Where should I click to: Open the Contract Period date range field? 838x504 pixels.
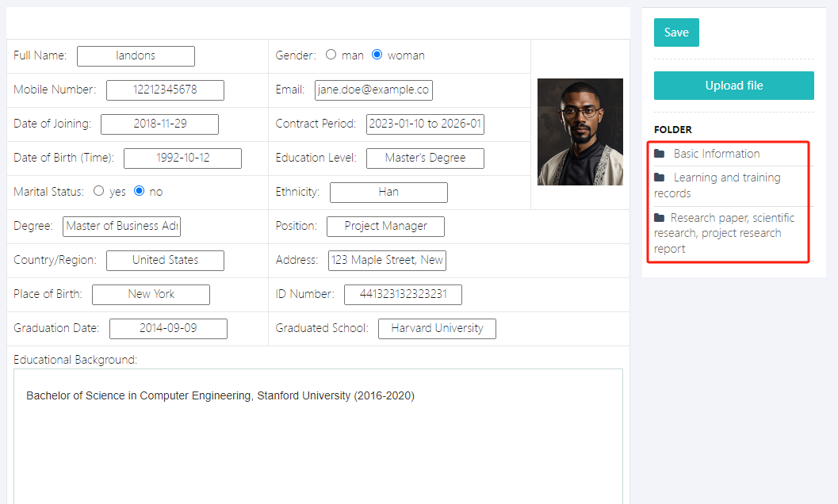coord(425,124)
